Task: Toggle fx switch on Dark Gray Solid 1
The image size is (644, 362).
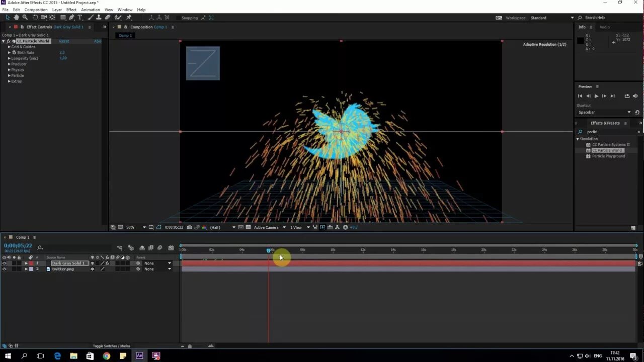Action: tap(107, 263)
